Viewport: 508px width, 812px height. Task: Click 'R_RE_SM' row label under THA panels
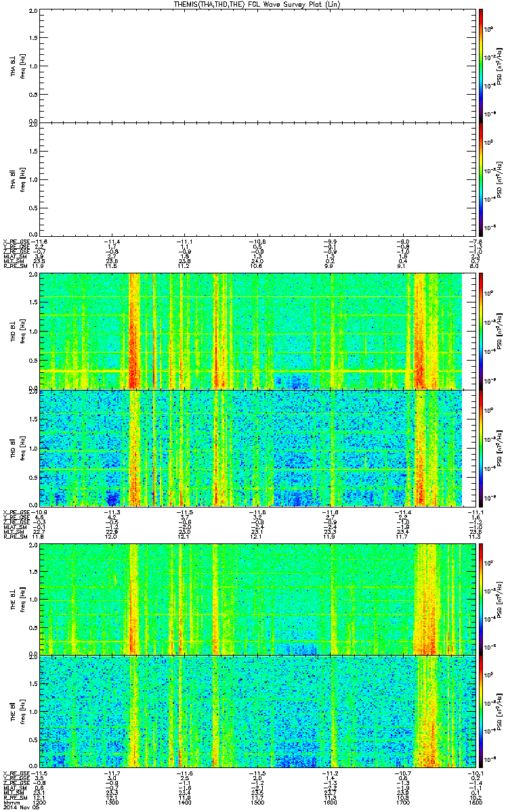point(15,266)
